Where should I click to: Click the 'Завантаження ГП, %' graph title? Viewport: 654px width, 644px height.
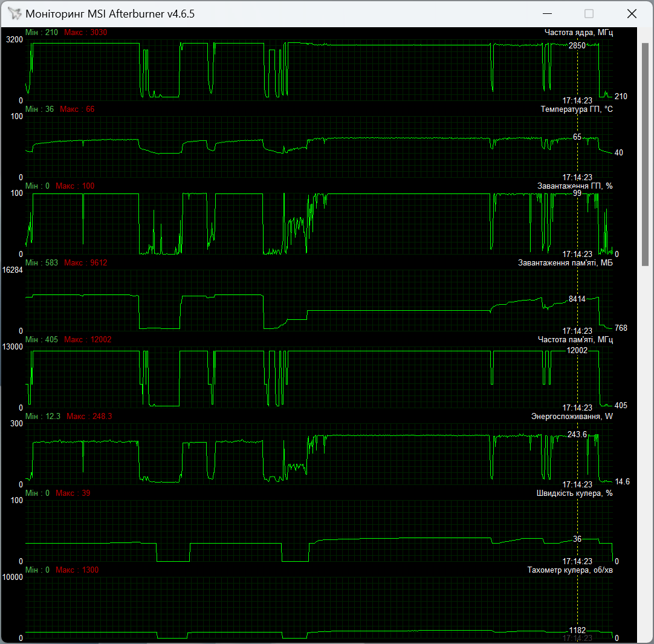575,186
